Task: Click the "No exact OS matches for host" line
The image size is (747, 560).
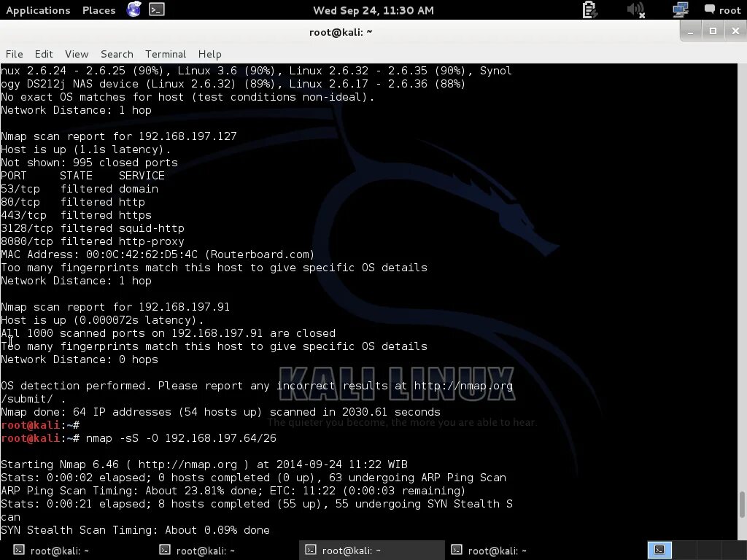Action: click(187, 97)
